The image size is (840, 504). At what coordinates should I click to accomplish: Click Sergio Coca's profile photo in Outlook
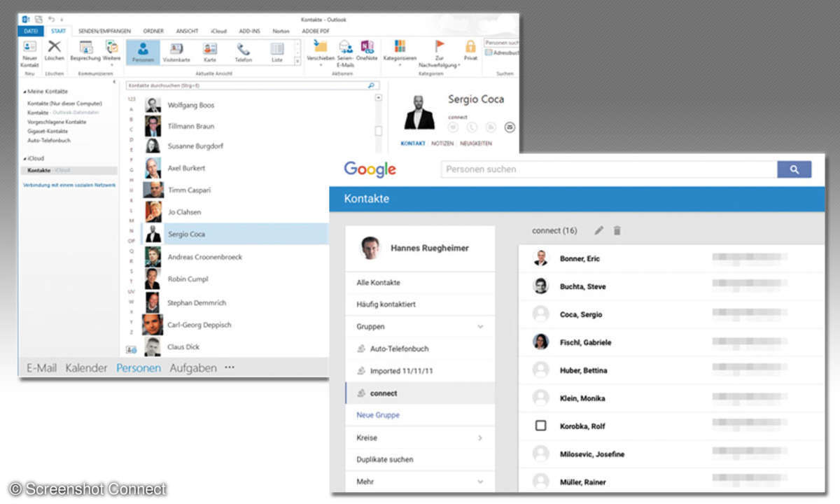coord(419,112)
